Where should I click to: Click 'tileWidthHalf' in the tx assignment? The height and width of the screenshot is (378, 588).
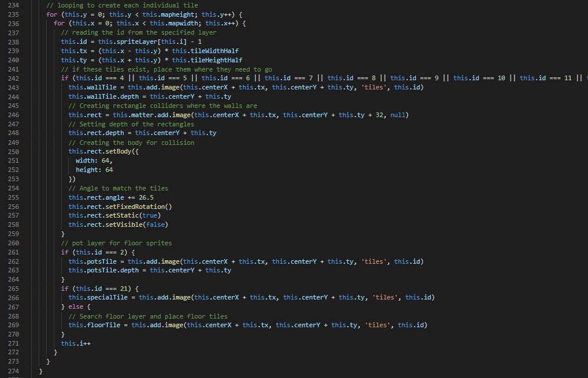click(x=214, y=51)
